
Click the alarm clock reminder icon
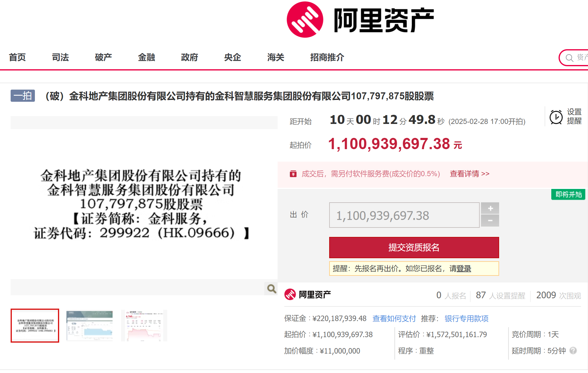[556, 117]
